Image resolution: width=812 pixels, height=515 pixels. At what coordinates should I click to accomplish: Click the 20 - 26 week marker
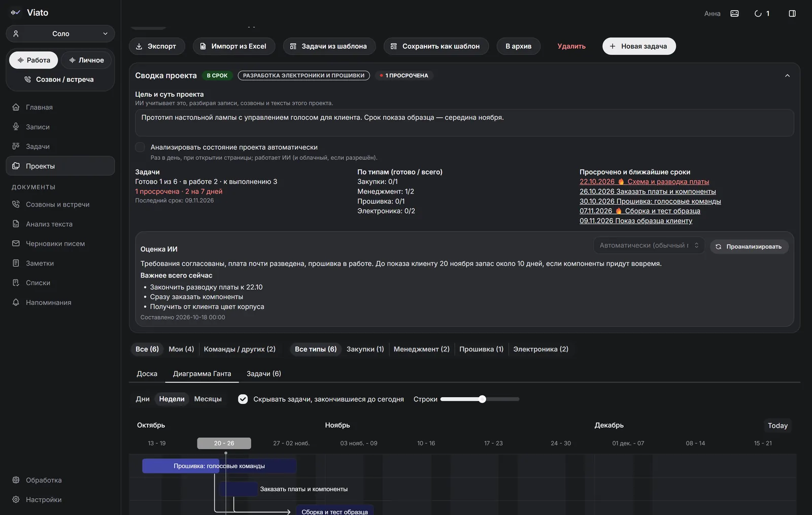pyautogui.click(x=224, y=443)
